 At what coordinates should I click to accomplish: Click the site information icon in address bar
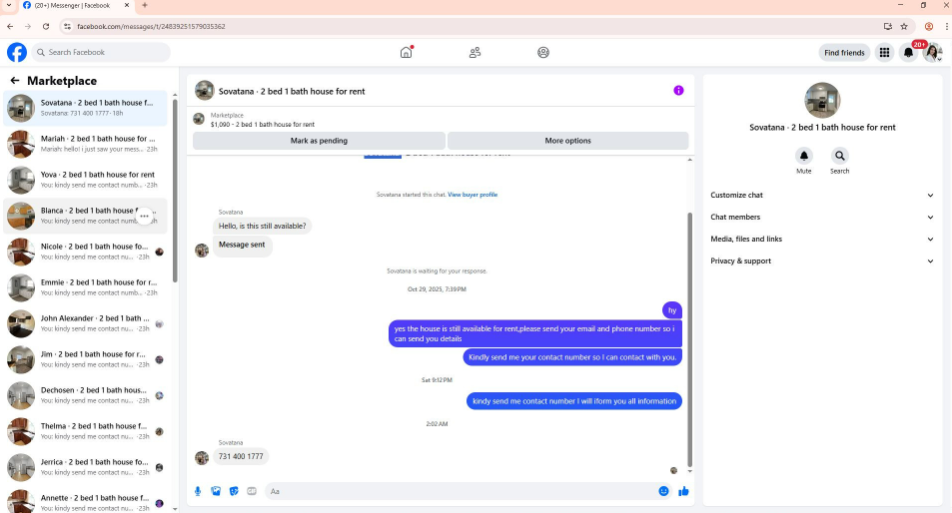point(67,26)
